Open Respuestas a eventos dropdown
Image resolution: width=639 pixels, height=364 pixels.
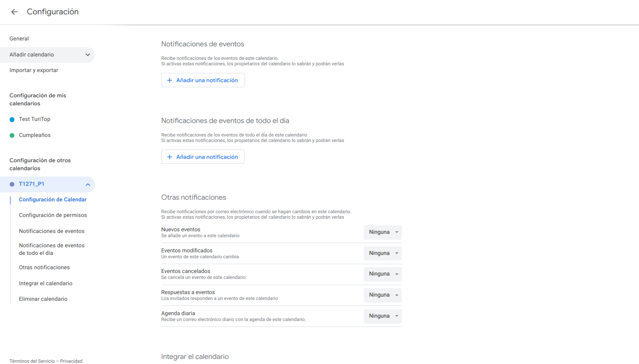tap(382, 295)
